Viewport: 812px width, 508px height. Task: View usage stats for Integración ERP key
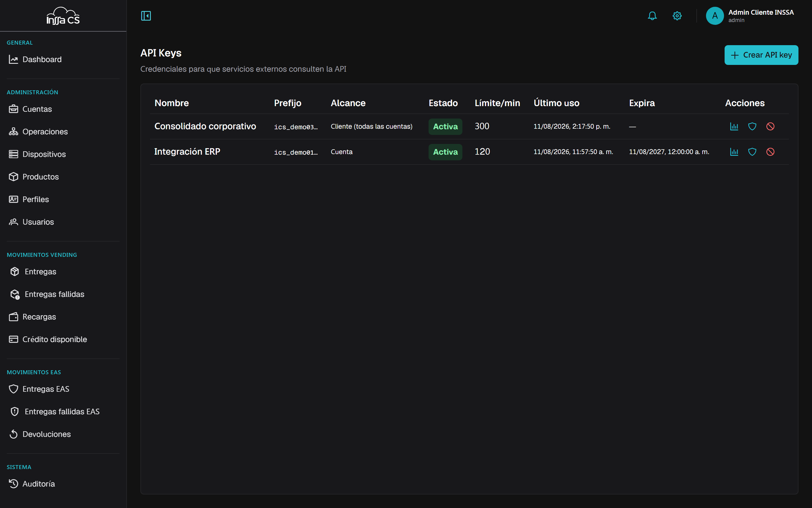734,152
